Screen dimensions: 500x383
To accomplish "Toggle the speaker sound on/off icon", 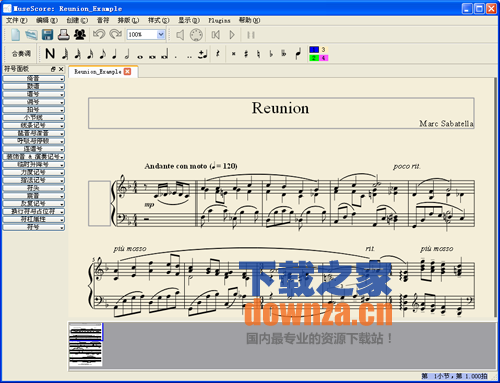I will pyautogui.click(x=180, y=35).
